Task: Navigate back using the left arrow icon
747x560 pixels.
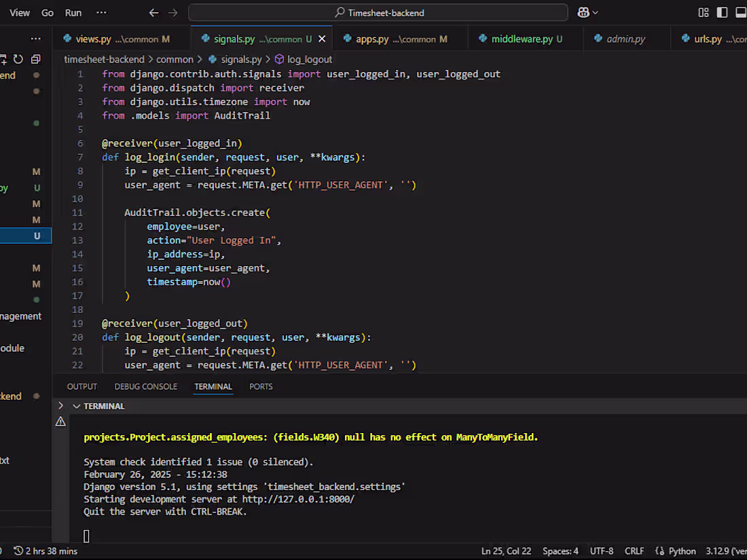Action: [153, 12]
